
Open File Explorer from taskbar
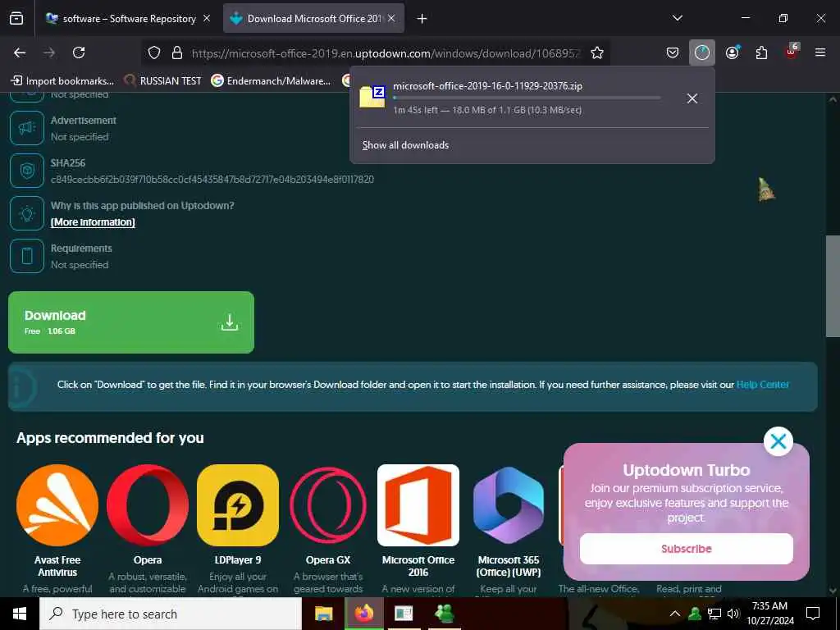pyautogui.click(x=323, y=614)
